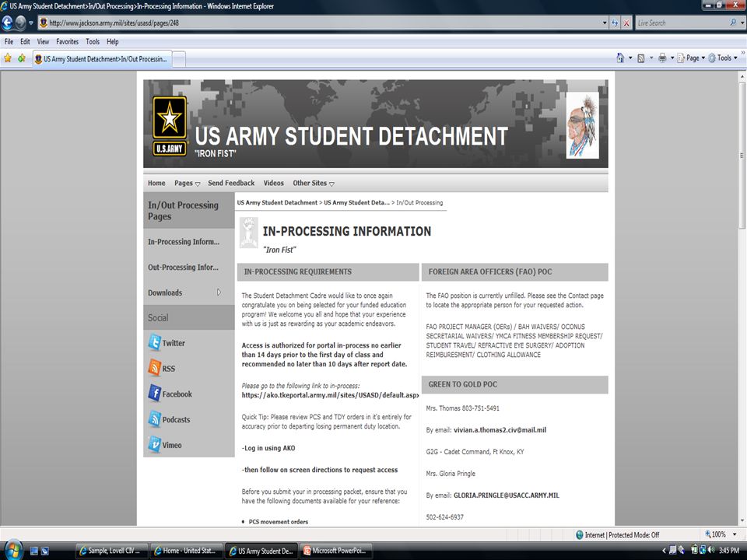
Task: Open the Twitter social icon
Action: point(154,342)
